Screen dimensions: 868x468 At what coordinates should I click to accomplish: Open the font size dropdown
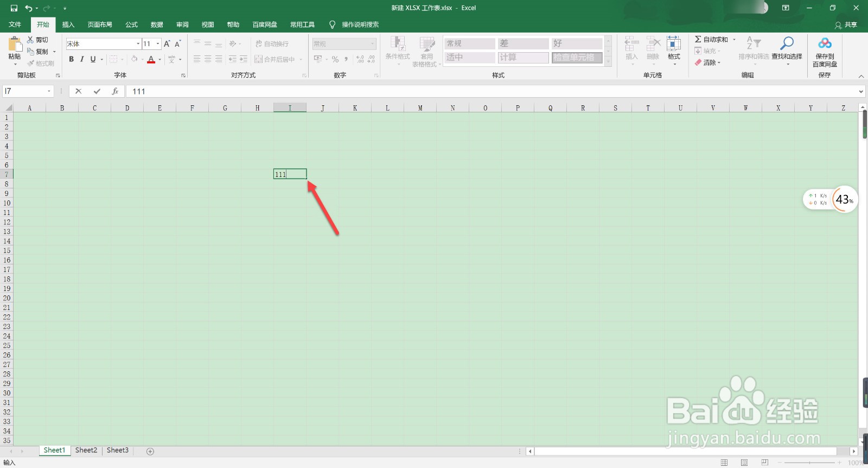click(x=158, y=43)
